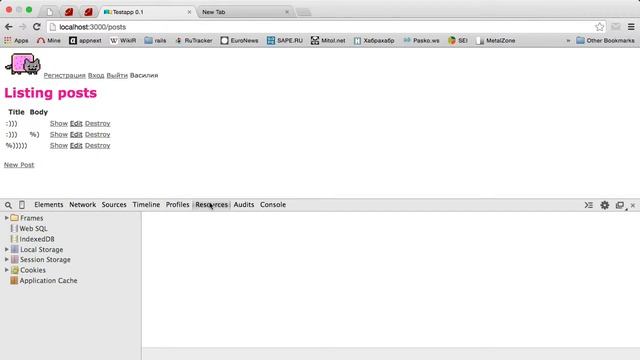Select IndexedDB in resources tree
Viewport: 640px width, 360px height.
[33, 239]
